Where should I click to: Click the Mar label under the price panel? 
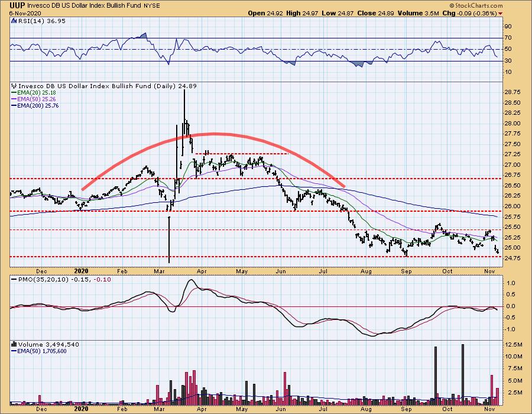tap(159, 271)
